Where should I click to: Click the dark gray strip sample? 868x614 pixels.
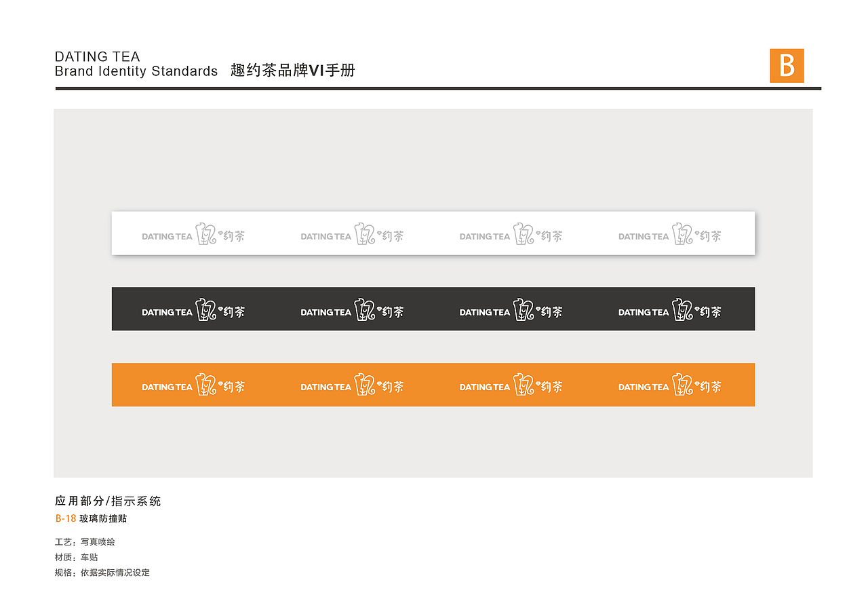click(433, 309)
